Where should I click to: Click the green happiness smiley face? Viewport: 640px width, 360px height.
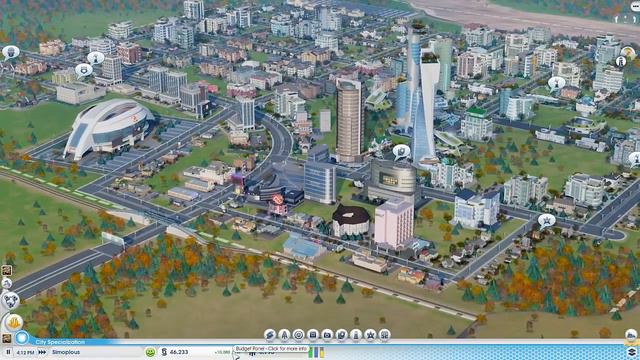tap(150, 352)
